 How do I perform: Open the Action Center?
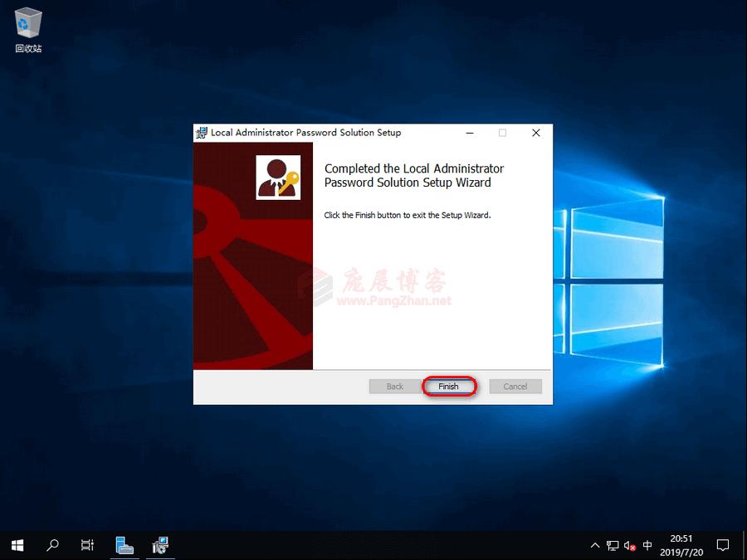pyautogui.click(x=723, y=545)
